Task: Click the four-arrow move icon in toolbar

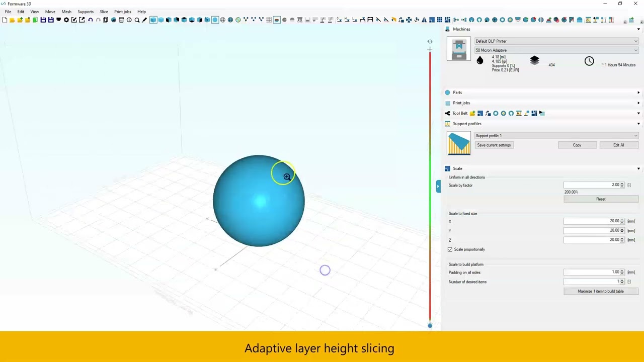Action: [x=409, y=20]
